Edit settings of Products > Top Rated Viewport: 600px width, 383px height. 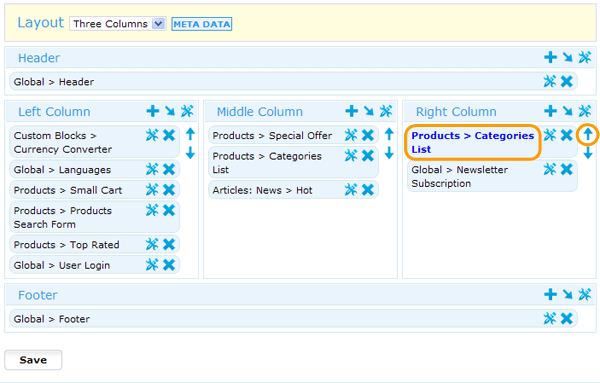(x=152, y=244)
